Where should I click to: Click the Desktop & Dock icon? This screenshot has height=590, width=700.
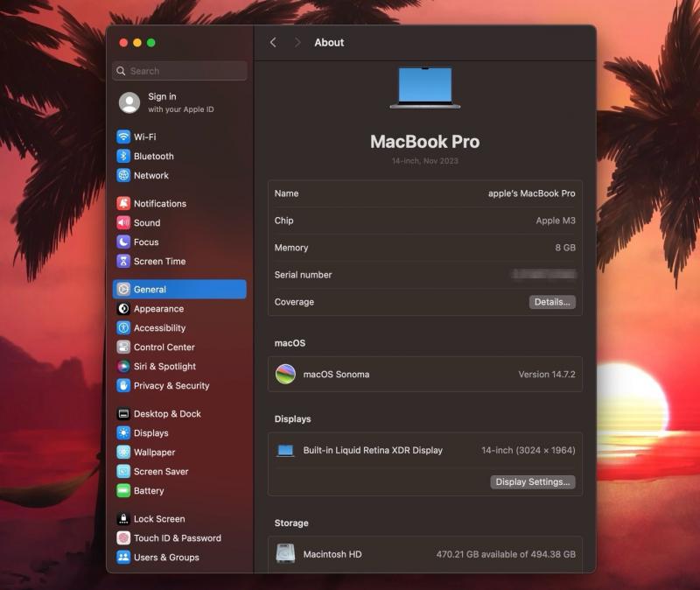pyautogui.click(x=123, y=413)
